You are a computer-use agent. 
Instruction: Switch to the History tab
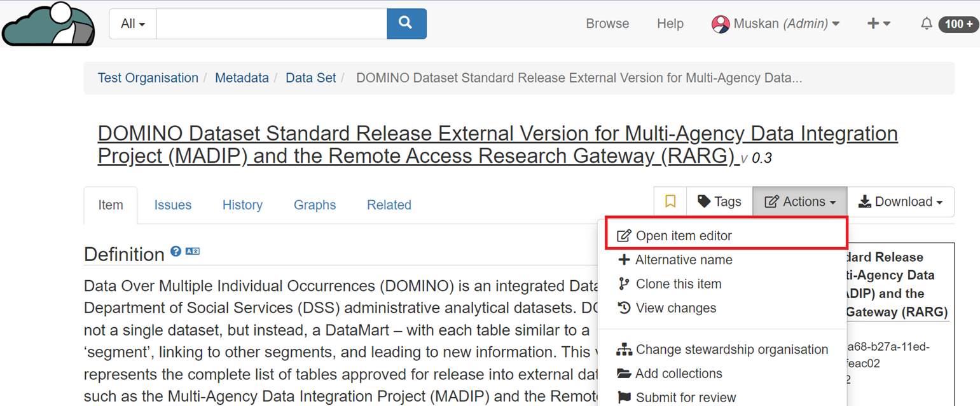click(242, 205)
